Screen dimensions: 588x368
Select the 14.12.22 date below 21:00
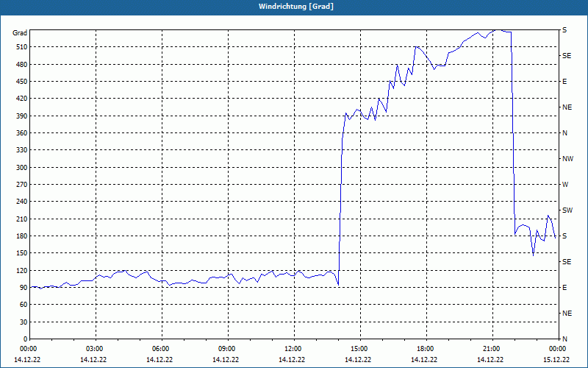(490, 360)
